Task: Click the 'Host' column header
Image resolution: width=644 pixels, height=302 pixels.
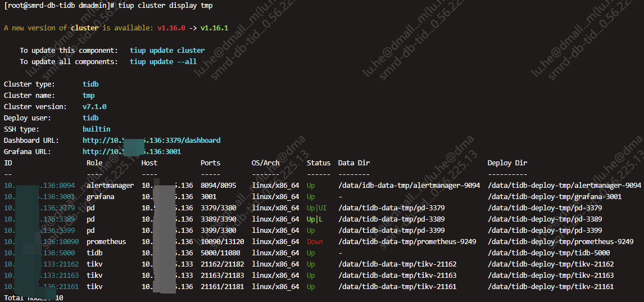Action: pyautogui.click(x=149, y=163)
